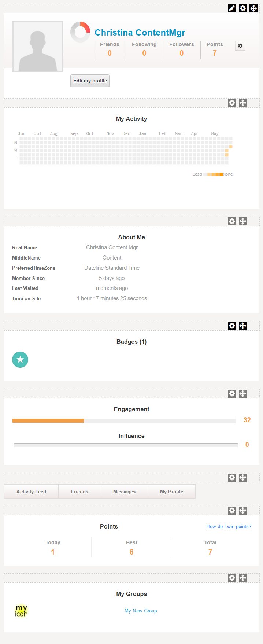Open gear settings above My Activity
The image size is (263, 644).
pos(232,103)
